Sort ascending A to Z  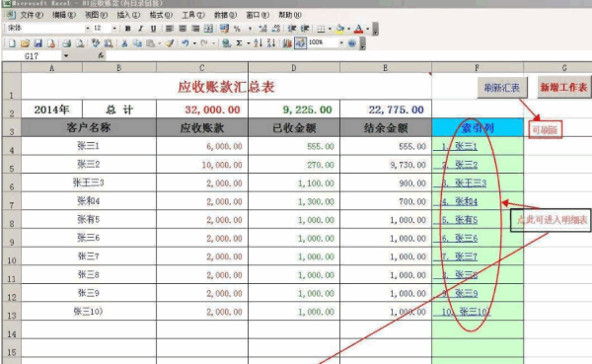tap(258, 43)
